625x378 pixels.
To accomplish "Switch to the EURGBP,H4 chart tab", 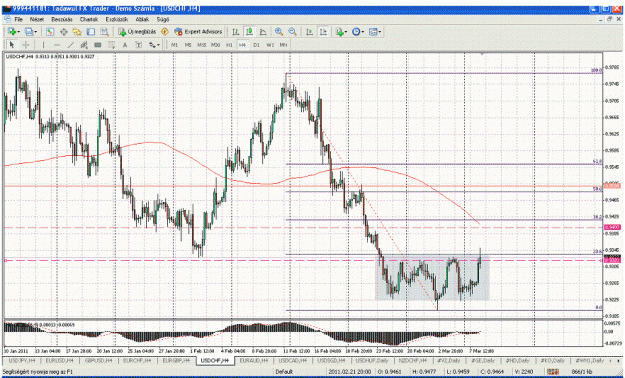I will (x=176, y=360).
